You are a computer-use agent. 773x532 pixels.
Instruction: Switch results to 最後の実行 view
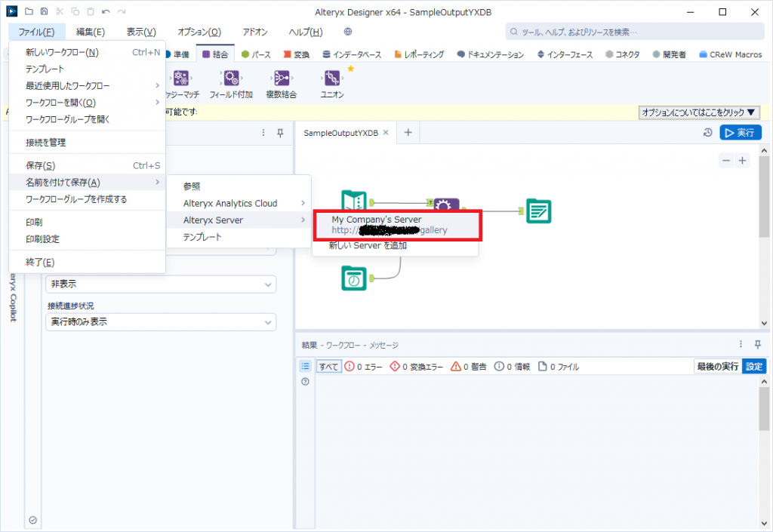tap(717, 367)
